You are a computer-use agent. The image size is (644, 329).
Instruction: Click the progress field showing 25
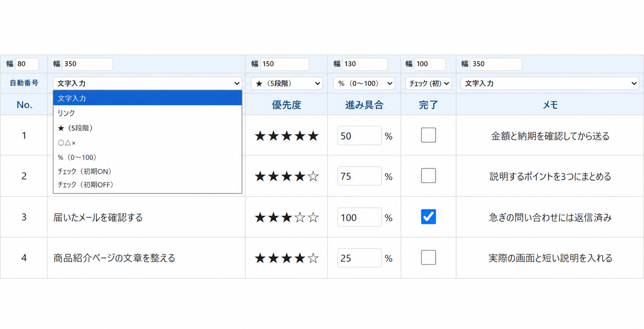click(x=359, y=258)
